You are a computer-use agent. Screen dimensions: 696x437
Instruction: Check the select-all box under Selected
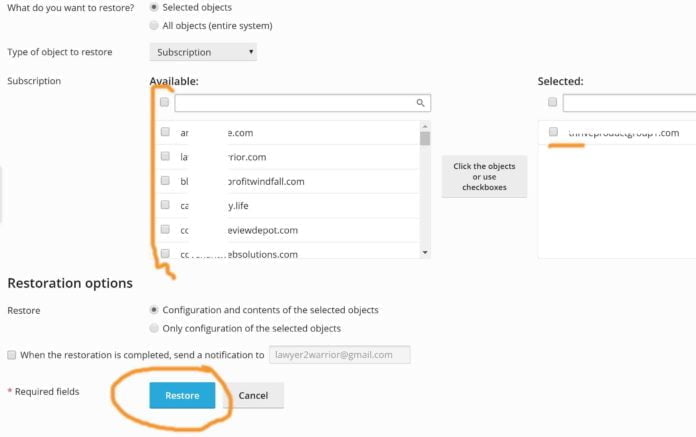coord(553,102)
